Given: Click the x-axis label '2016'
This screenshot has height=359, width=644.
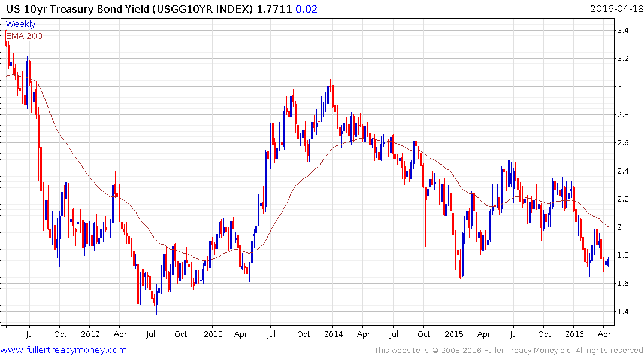Looking at the screenshot, I should tap(574, 334).
